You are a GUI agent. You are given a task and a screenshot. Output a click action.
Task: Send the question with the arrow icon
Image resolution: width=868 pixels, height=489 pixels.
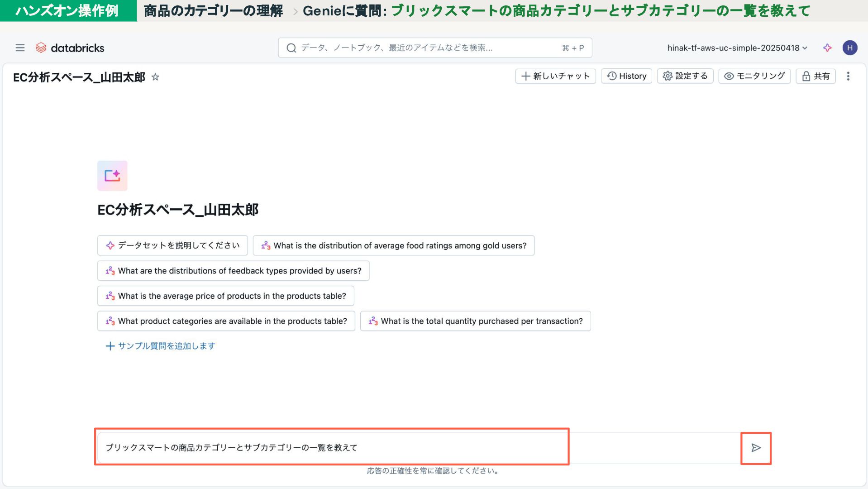pyautogui.click(x=756, y=448)
